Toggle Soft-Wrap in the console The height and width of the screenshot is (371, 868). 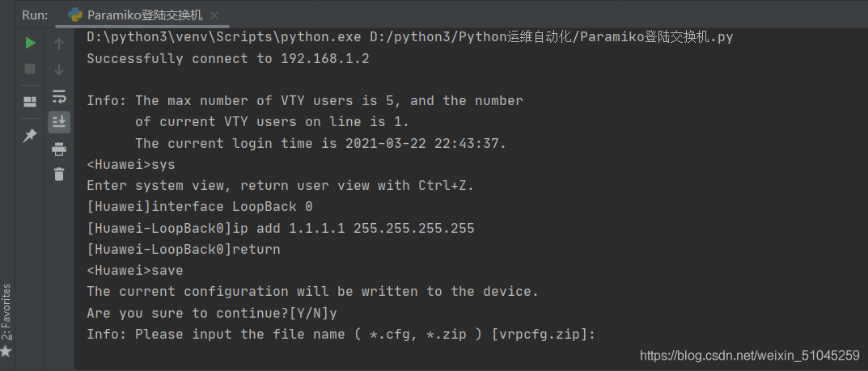coord(59,97)
